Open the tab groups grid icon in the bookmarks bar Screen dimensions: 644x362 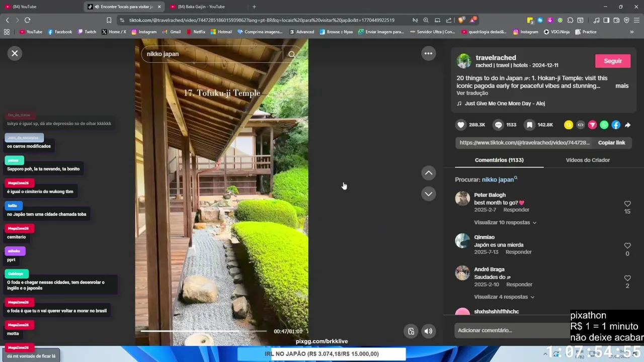point(7,32)
